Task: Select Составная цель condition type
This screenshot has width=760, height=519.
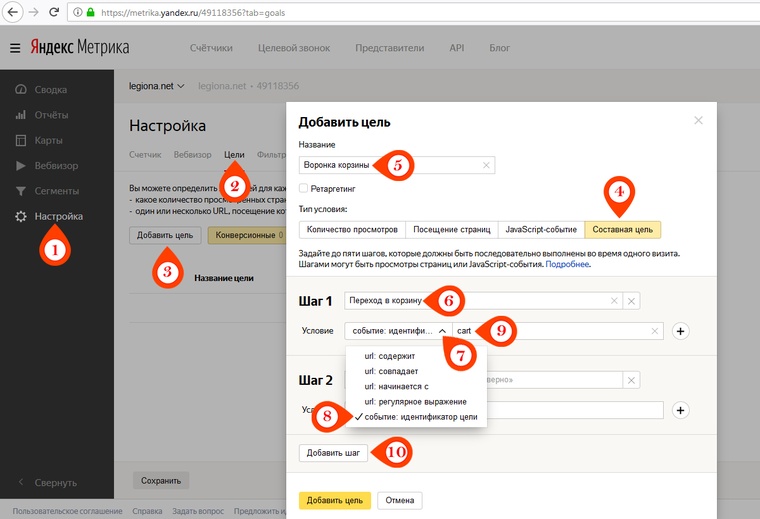Action: pyautogui.click(x=622, y=230)
